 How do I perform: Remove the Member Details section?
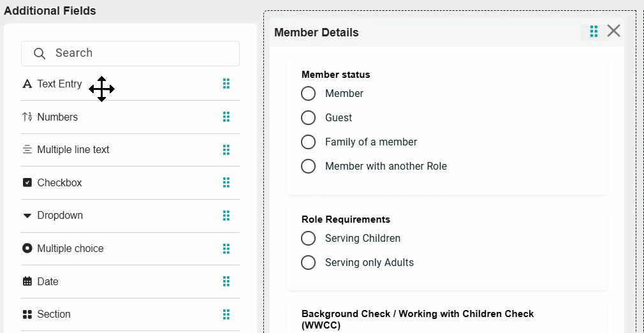(x=613, y=31)
